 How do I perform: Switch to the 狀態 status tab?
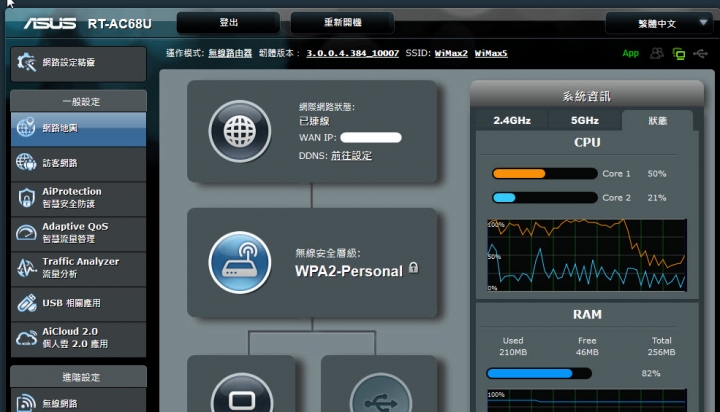[658, 120]
